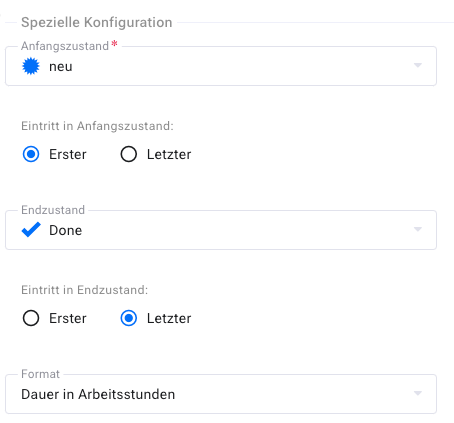Viewport: 454px width, 423px height.
Task: Click the Erster label text under Eintritt in Anfangszustand
Action: [x=68, y=155]
